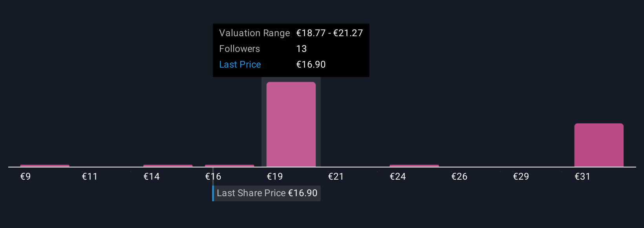Image resolution: width=644 pixels, height=228 pixels.
Task: Select the €18.77 - €21.27 range value
Action: point(329,33)
